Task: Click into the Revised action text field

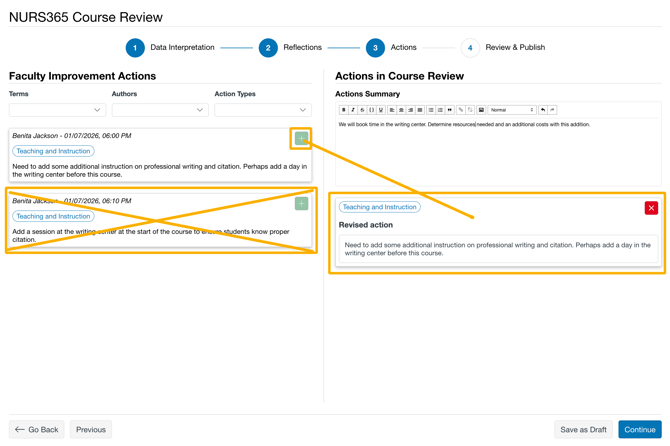Action: point(497,248)
